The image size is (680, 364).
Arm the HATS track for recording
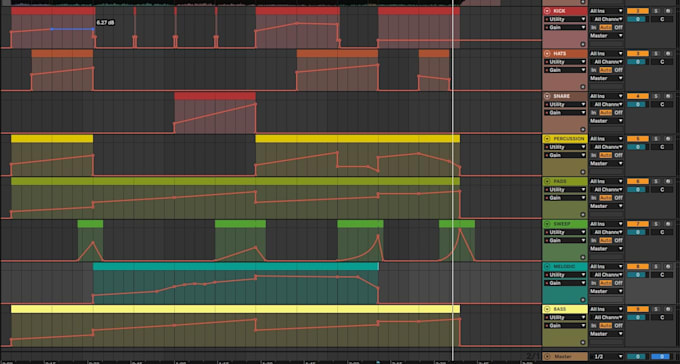tap(668, 53)
